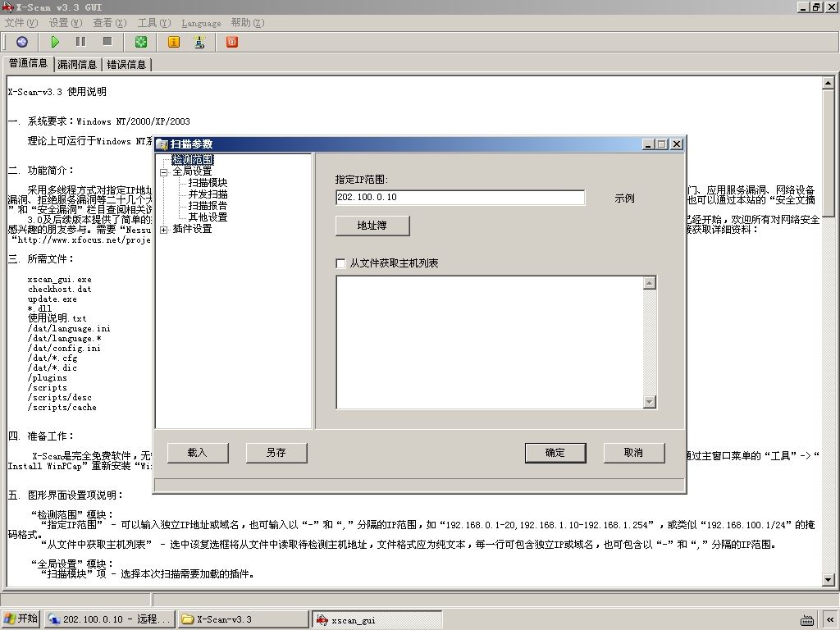Click the 另存 save-as button
The height and width of the screenshot is (630, 840).
pyautogui.click(x=276, y=453)
